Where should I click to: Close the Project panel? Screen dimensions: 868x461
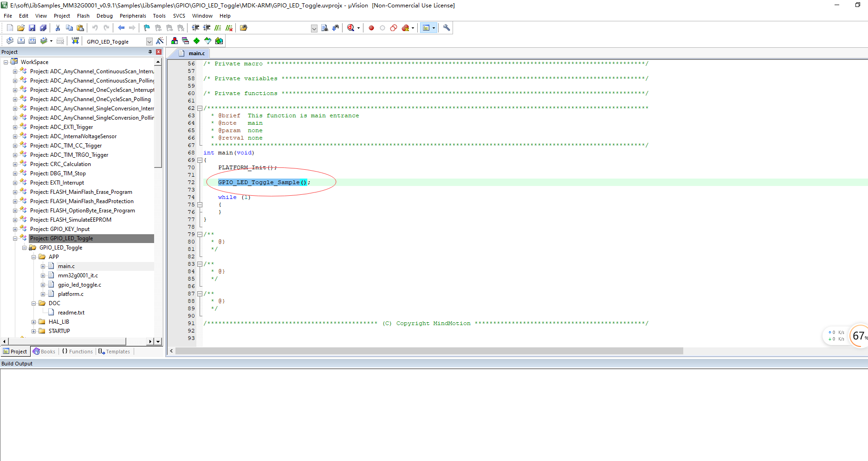(159, 52)
